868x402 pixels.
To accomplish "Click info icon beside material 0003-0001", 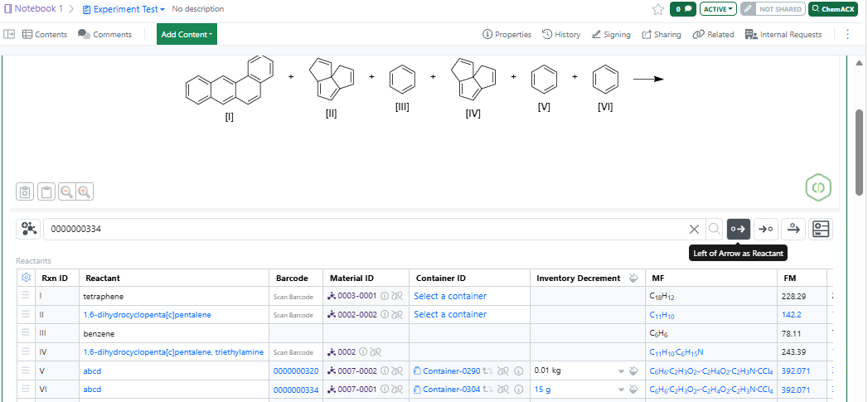I will click(x=386, y=296).
